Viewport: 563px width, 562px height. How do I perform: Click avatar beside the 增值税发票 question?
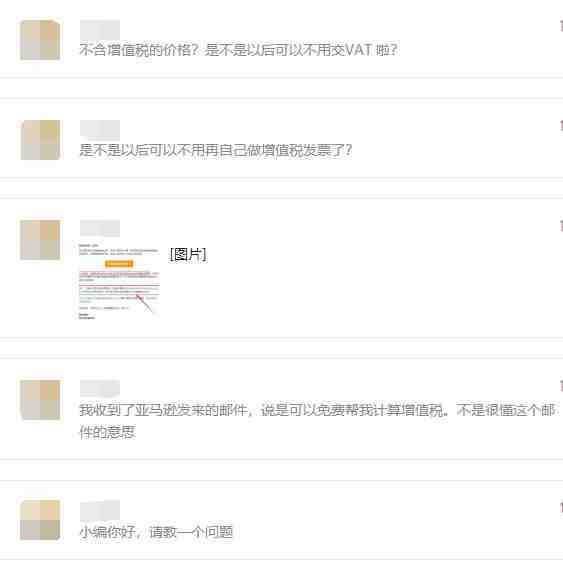(x=40, y=140)
